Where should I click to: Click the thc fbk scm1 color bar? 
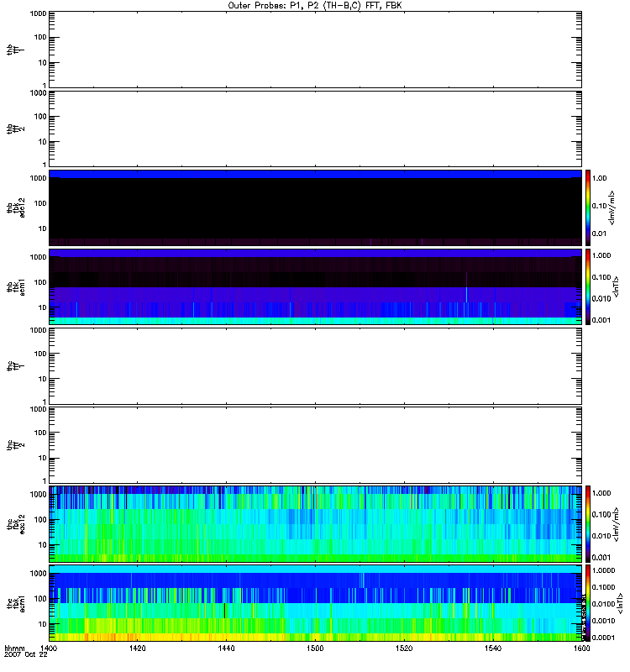coord(590,602)
